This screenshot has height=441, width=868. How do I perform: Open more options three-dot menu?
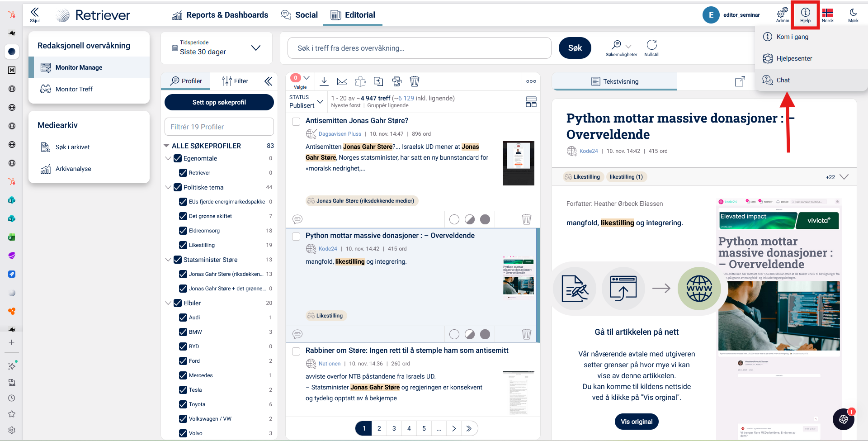pos(531,81)
